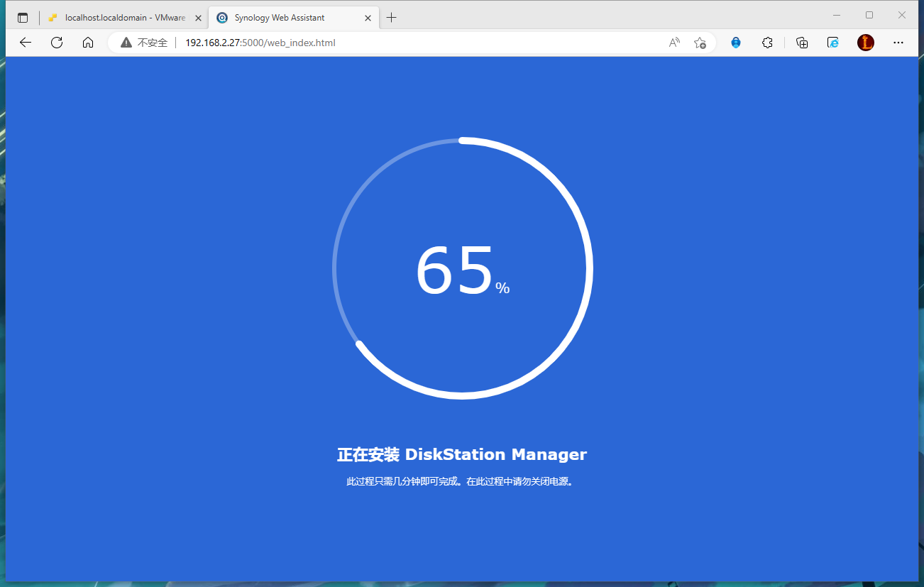Open the blue shield extension icon
Screen dimensions: 924x587
pyautogui.click(x=736, y=43)
